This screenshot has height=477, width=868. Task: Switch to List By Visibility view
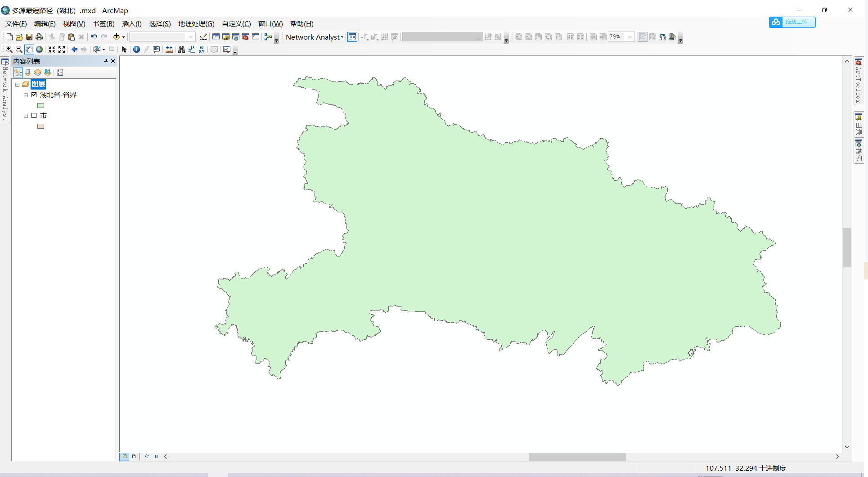(38, 72)
